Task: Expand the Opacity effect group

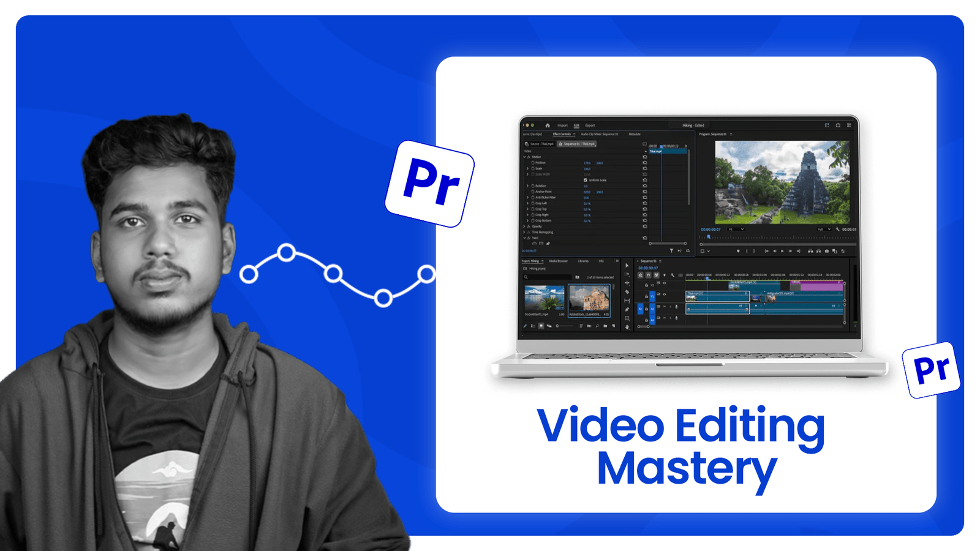Action: pyautogui.click(x=524, y=227)
